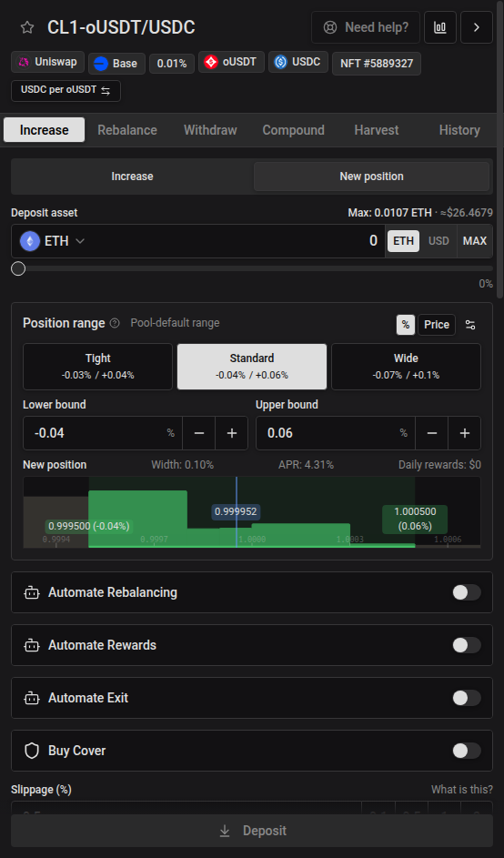Select the Standard range preset

pos(252,367)
